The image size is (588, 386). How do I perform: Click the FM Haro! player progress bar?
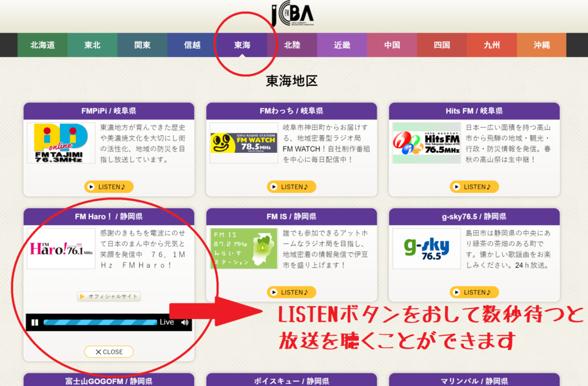point(100,322)
